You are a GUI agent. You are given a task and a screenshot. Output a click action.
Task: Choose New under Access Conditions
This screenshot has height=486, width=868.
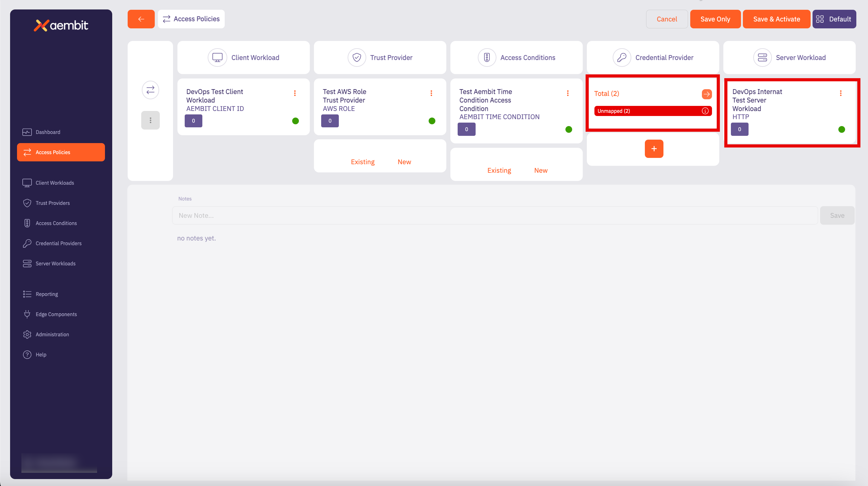[x=541, y=170]
